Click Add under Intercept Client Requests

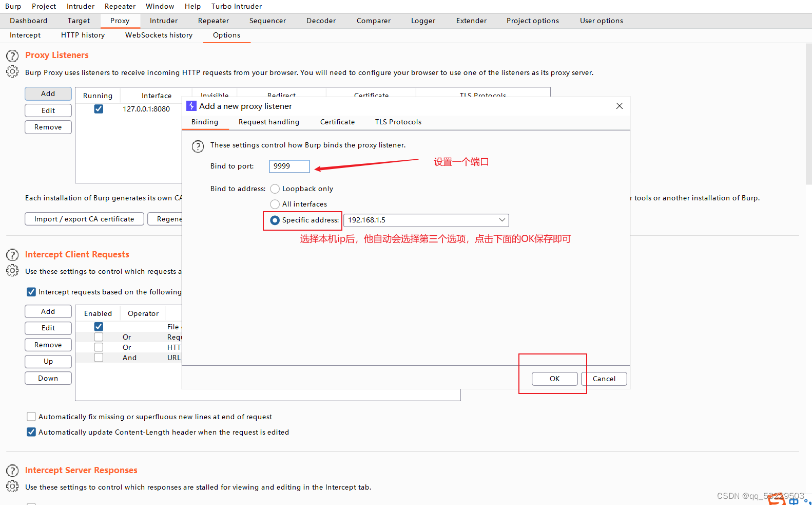tap(48, 311)
